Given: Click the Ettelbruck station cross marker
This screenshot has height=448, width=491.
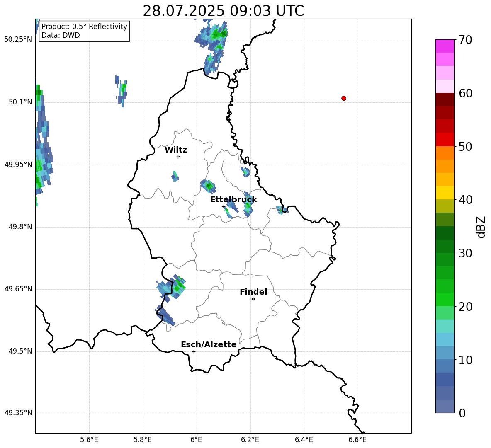Looking at the screenshot, I should (224, 206).
